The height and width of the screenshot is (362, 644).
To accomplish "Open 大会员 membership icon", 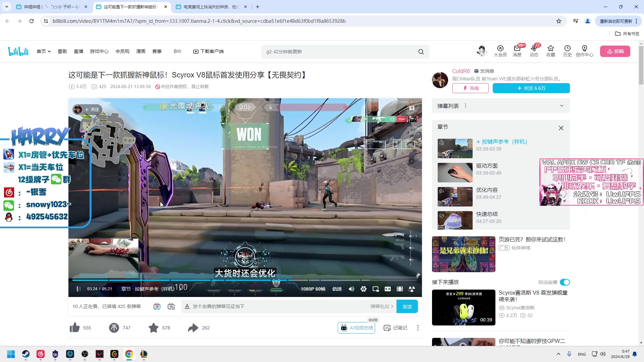I will tap(500, 51).
